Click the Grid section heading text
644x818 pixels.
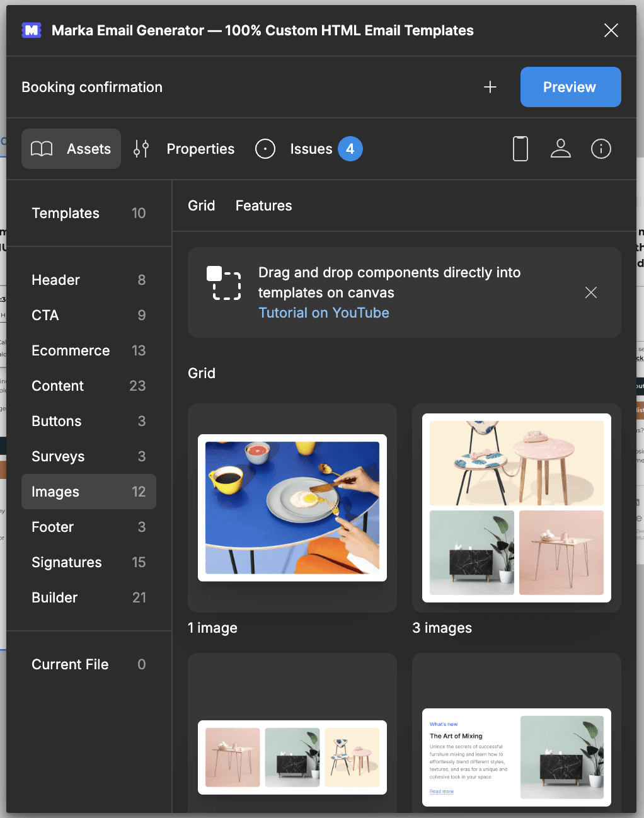click(x=202, y=373)
